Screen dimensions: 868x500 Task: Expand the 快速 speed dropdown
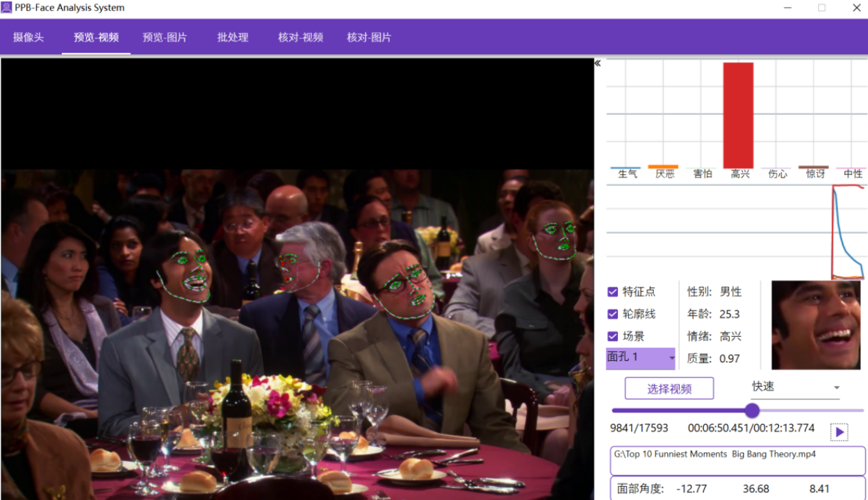(x=795, y=387)
